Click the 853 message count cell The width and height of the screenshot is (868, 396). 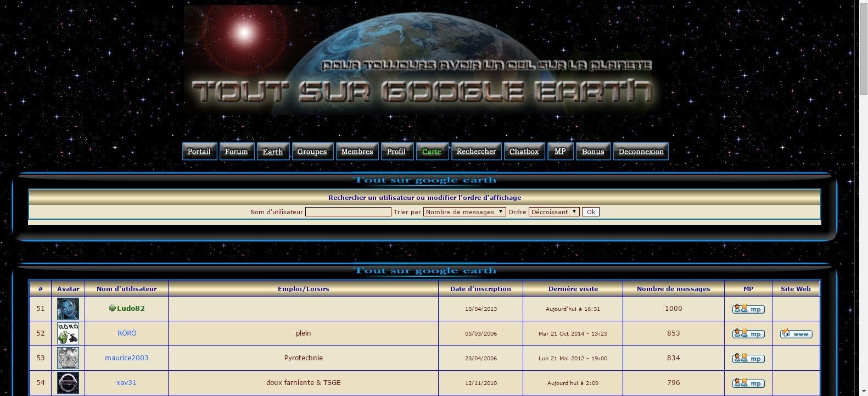[674, 333]
